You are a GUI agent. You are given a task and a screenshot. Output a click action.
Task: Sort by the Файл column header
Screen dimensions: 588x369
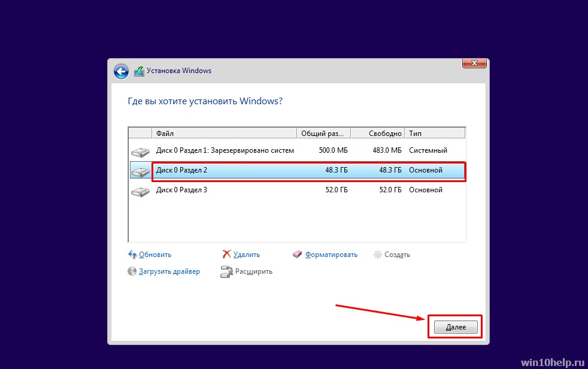225,133
